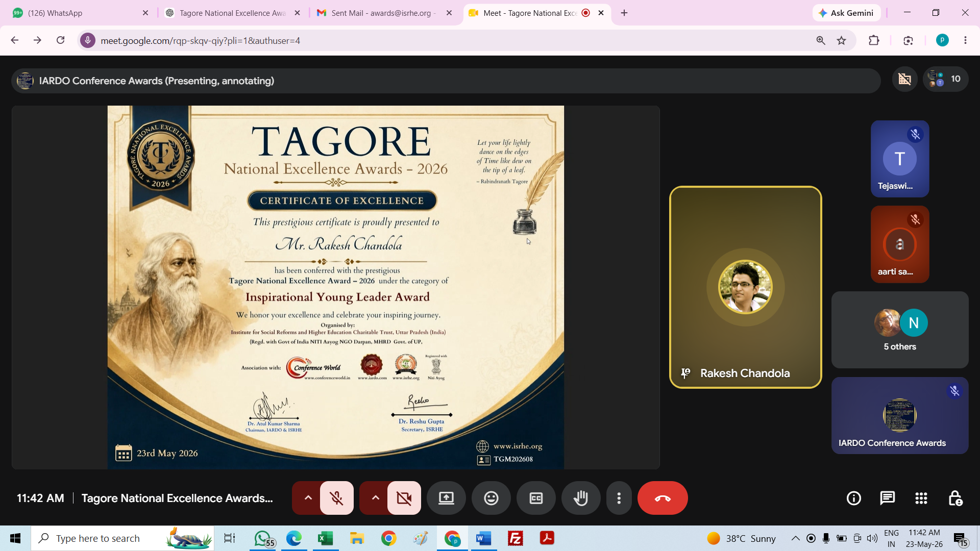Open Microsoft Edge from the taskbar

[x=294, y=538]
